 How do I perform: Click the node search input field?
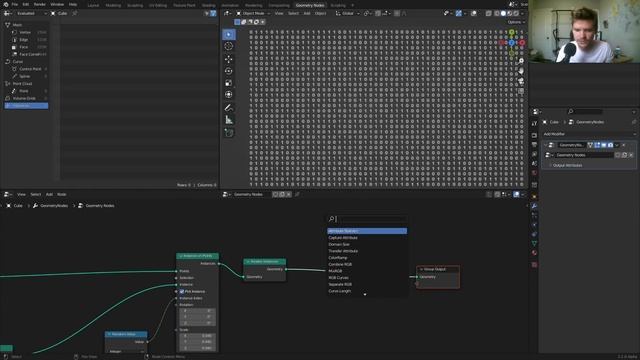pos(367,219)
